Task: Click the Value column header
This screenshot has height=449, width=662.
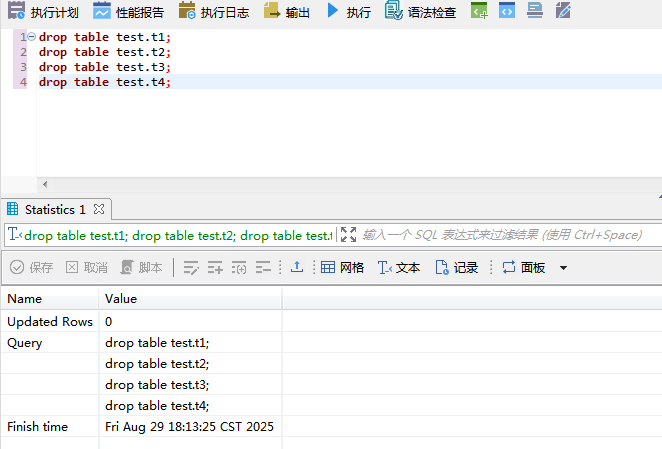Action: coord(121,298)
